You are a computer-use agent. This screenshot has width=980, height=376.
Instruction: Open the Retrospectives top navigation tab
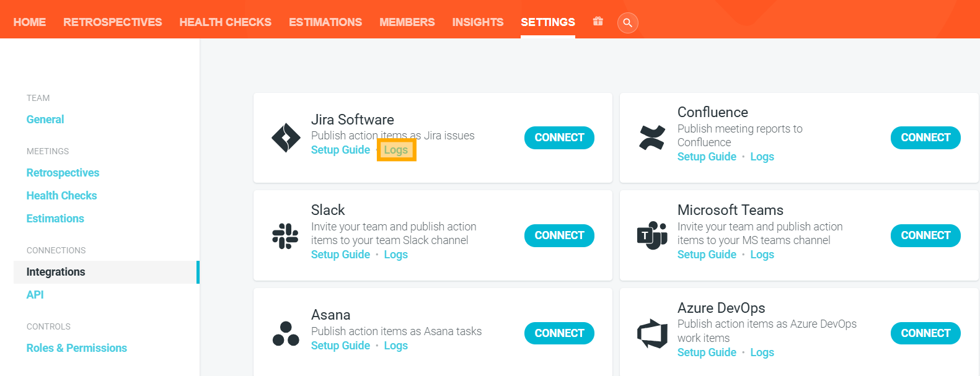112,22
